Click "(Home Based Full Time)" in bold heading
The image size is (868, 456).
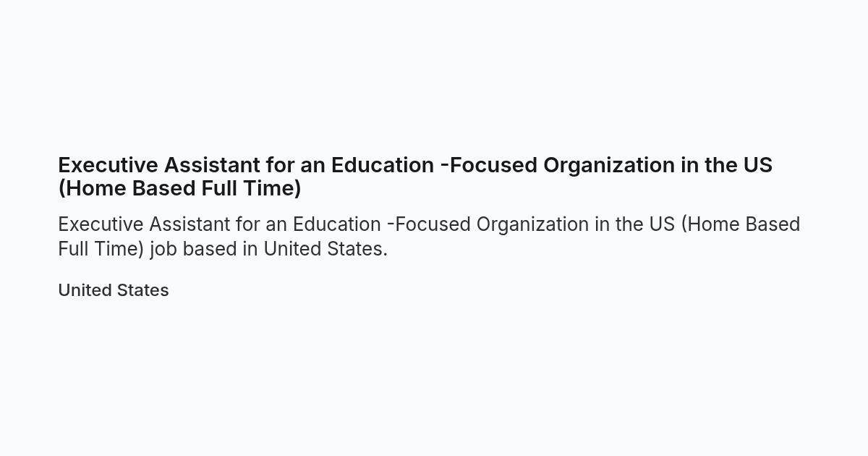click(x=179, y=188)
